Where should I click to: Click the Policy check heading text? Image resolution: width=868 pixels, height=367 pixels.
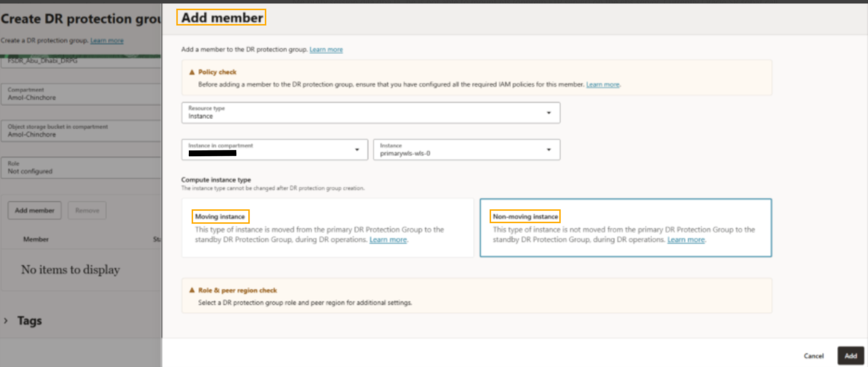(x=217, y=72)
